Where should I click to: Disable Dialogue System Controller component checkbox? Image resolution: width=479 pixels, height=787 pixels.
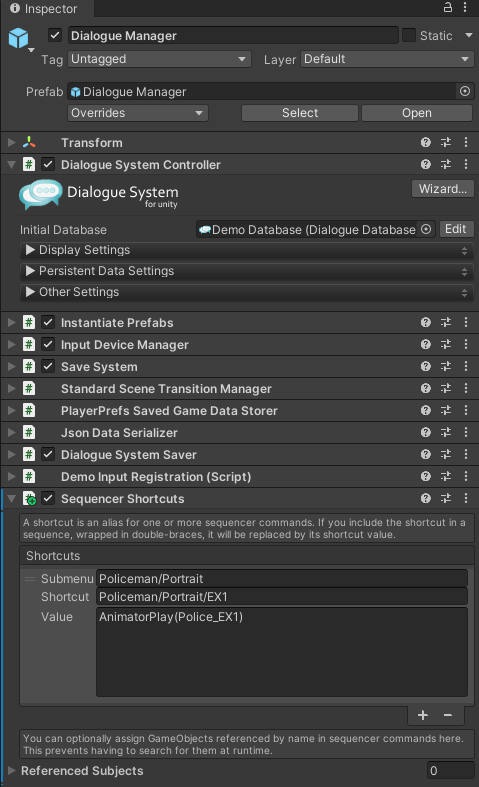[x=48, y=165]
